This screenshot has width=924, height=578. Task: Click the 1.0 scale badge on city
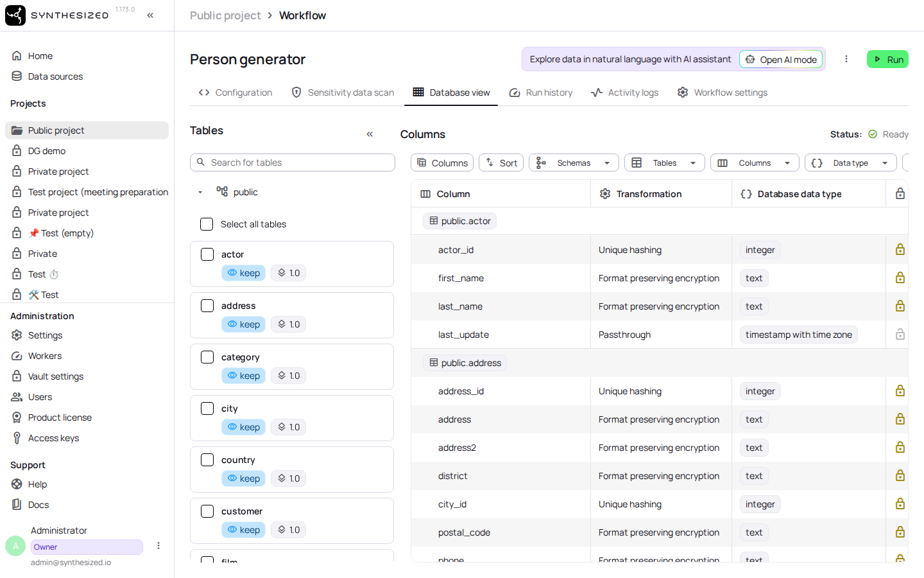(288, 427)
